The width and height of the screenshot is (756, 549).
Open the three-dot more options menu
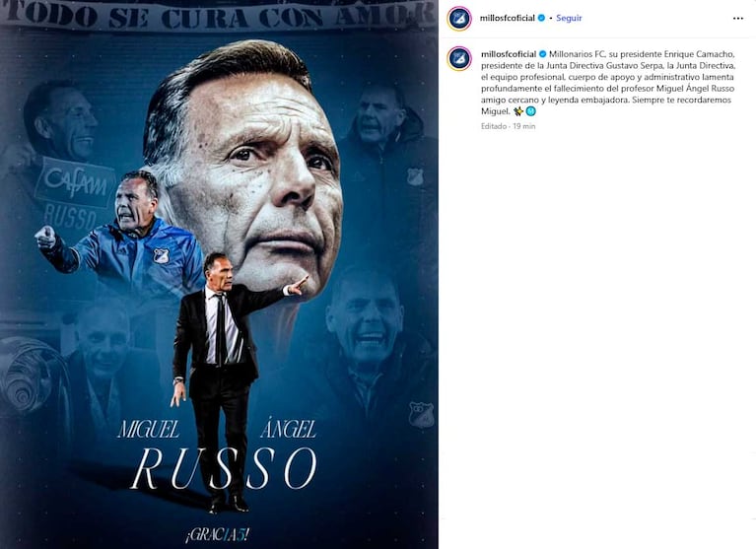pyautogui.click(x=738, y=18)
